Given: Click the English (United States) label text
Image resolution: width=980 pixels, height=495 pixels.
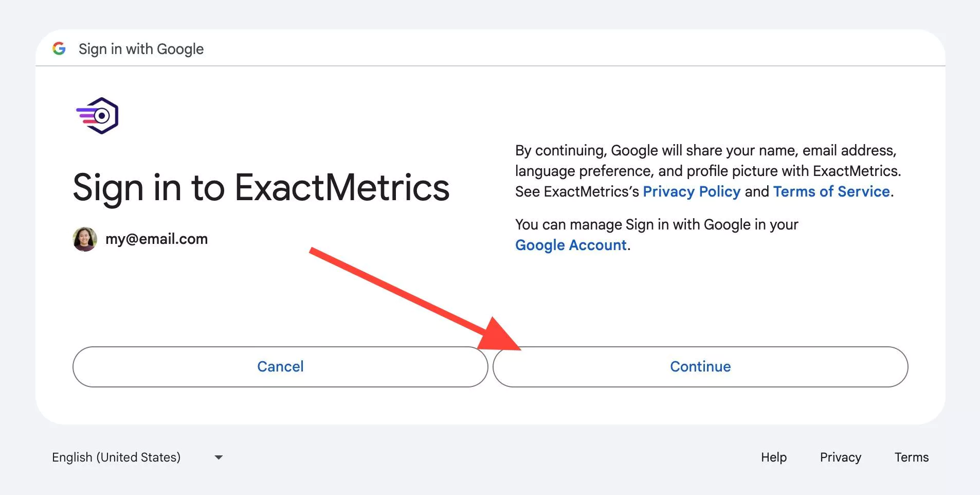Looking at the screenshot, I should click(x=116, y=457).
